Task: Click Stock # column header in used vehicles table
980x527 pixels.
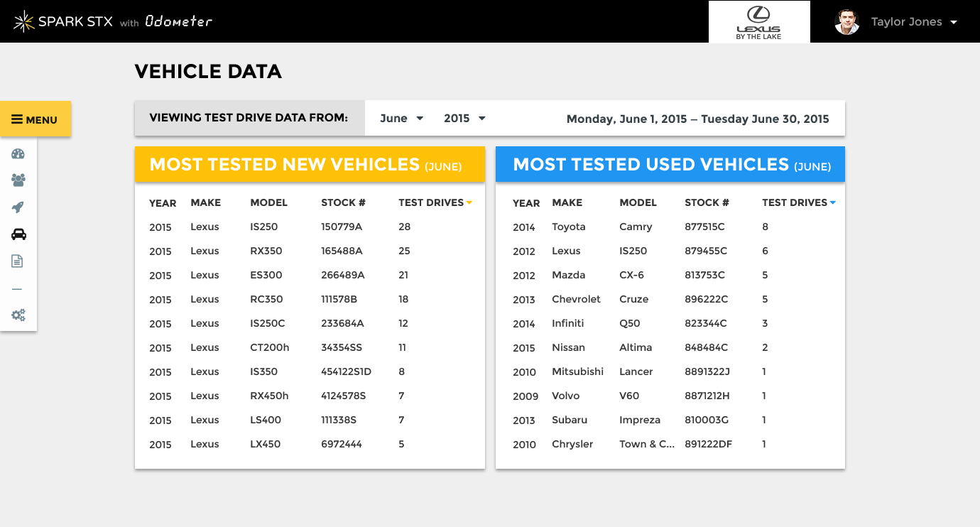Action: 707,202
